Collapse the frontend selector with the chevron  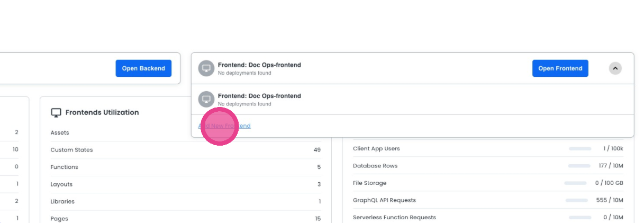[x=615, y=68]
